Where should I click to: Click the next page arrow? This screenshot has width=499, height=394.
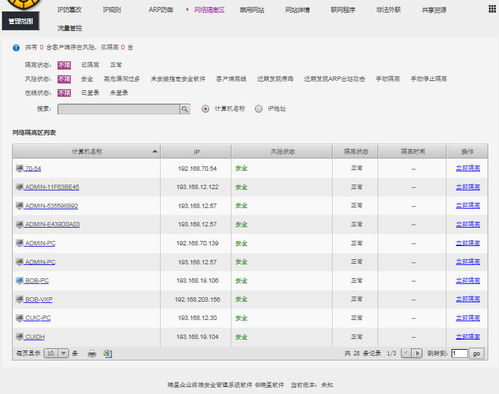click(x=417, y=353)
